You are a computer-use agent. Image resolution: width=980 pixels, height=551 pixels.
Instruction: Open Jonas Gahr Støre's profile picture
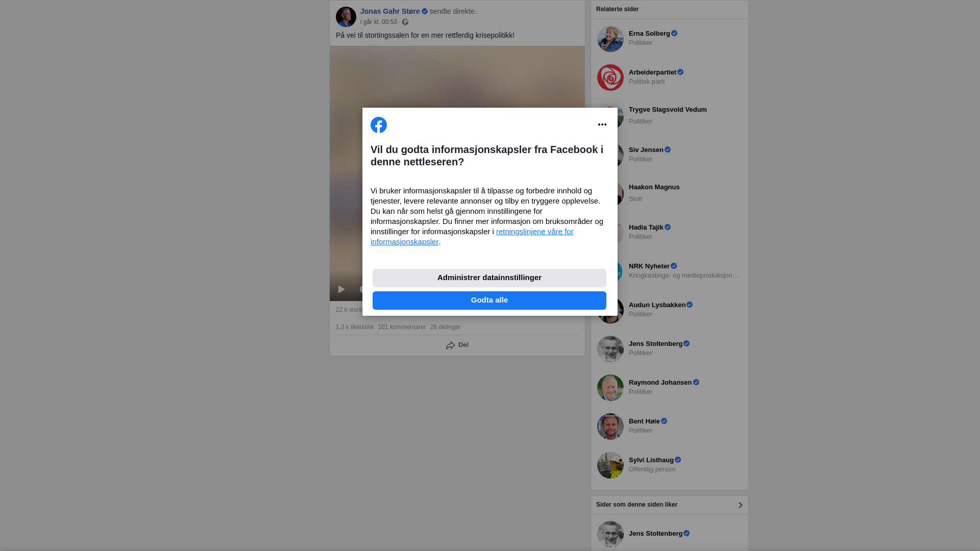tap(346, 17)
